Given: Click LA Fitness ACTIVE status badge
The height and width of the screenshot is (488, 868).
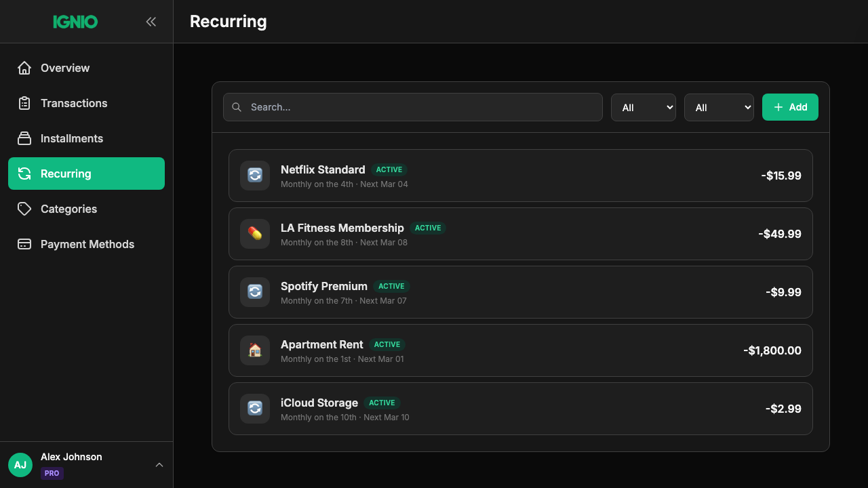Looking at the screenshot, I should [x=428, y=228].
